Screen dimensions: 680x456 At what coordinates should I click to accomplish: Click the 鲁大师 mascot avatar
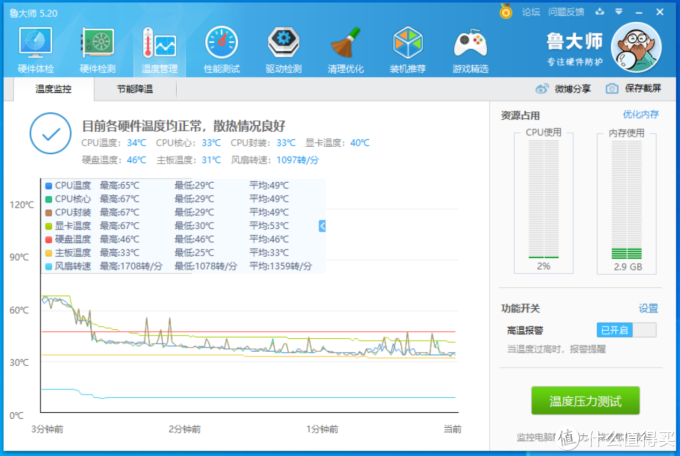(636, 47)
